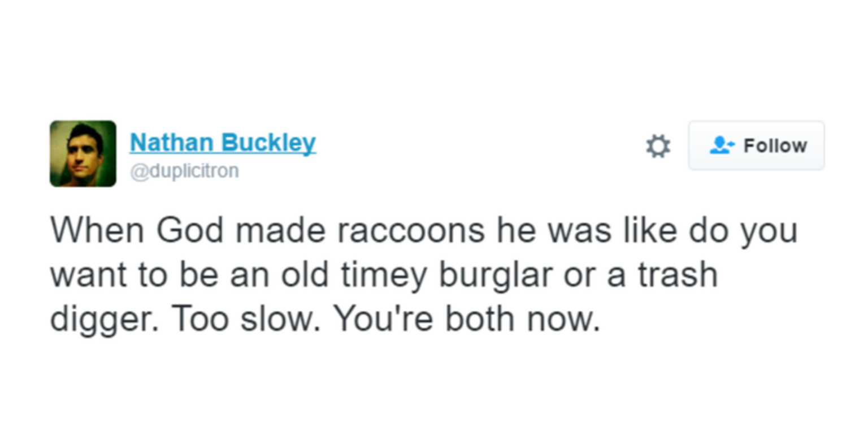Open the gear settings icon

pos(658,146)
